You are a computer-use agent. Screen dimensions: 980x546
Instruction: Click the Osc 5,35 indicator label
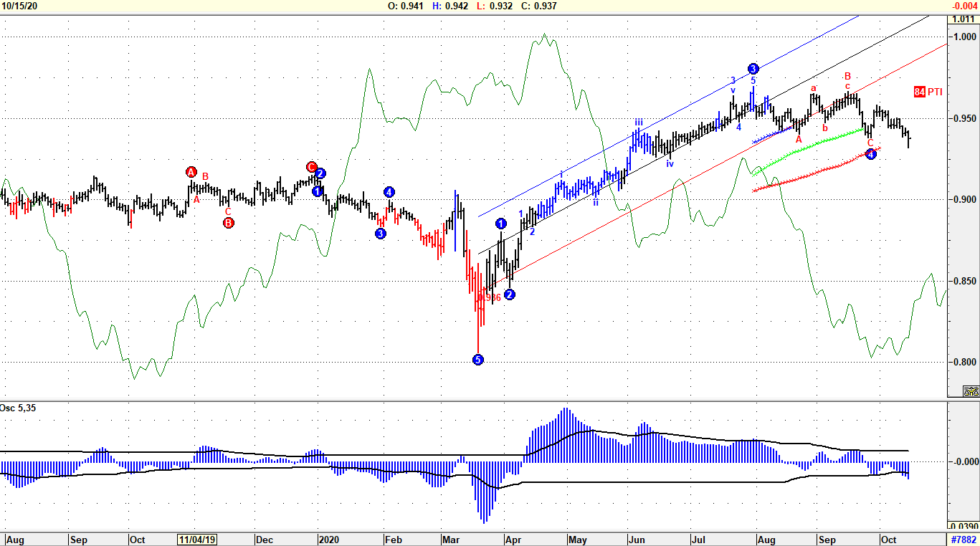coord(19,408)
